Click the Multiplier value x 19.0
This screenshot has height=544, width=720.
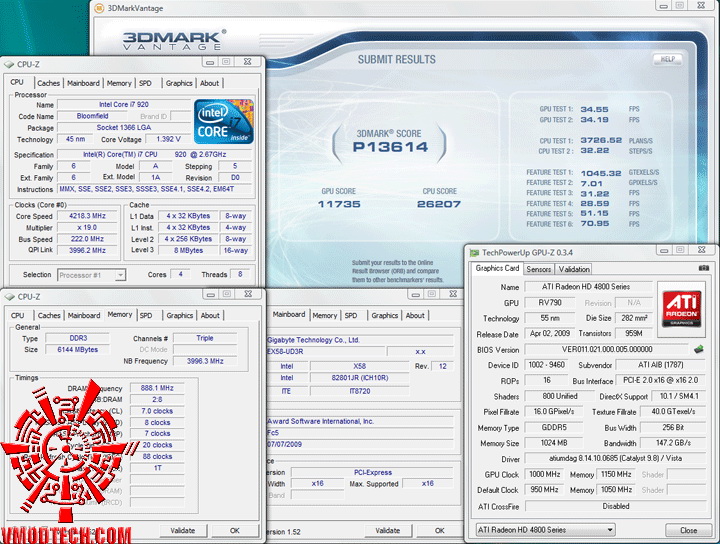[x=87, y=228]
